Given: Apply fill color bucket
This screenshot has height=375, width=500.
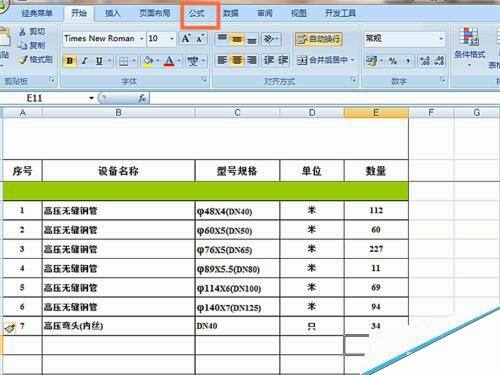Looking at the screenshot, I should coord(148,61).
